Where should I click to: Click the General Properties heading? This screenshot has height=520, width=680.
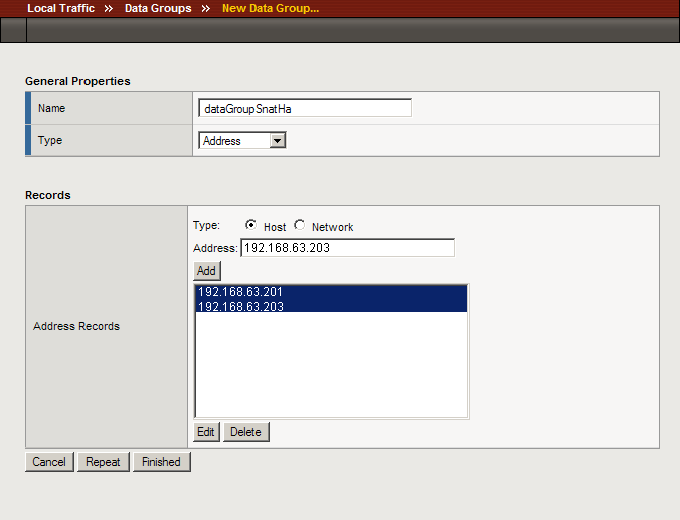coord(78,81)
